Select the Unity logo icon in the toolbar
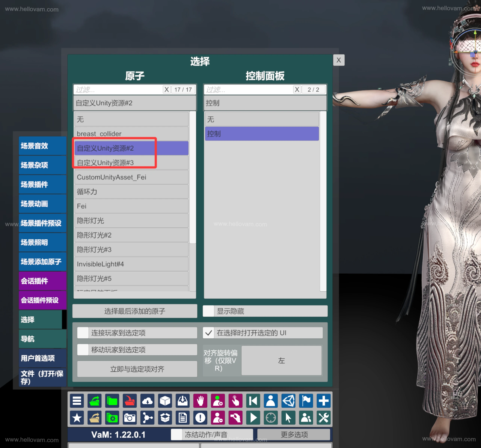The image size is (481, 448). point(288,401)
